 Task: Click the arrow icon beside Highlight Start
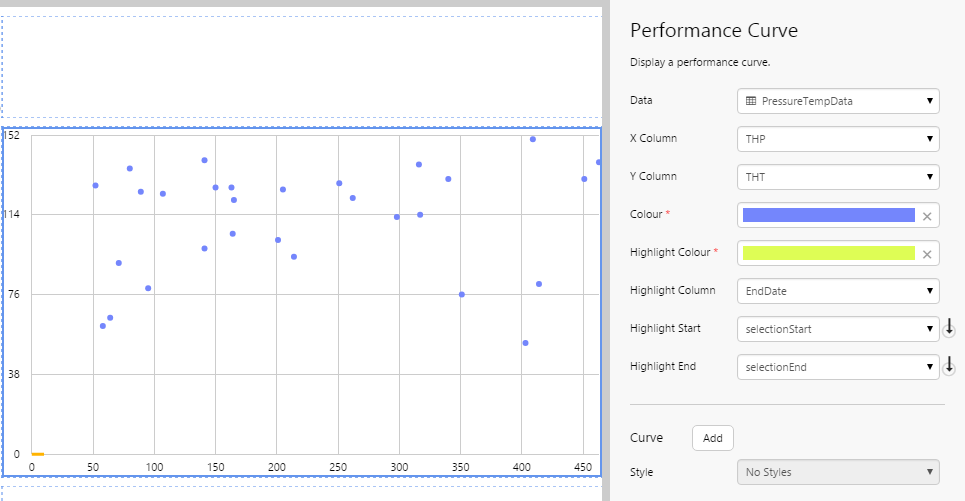(949, 328)
